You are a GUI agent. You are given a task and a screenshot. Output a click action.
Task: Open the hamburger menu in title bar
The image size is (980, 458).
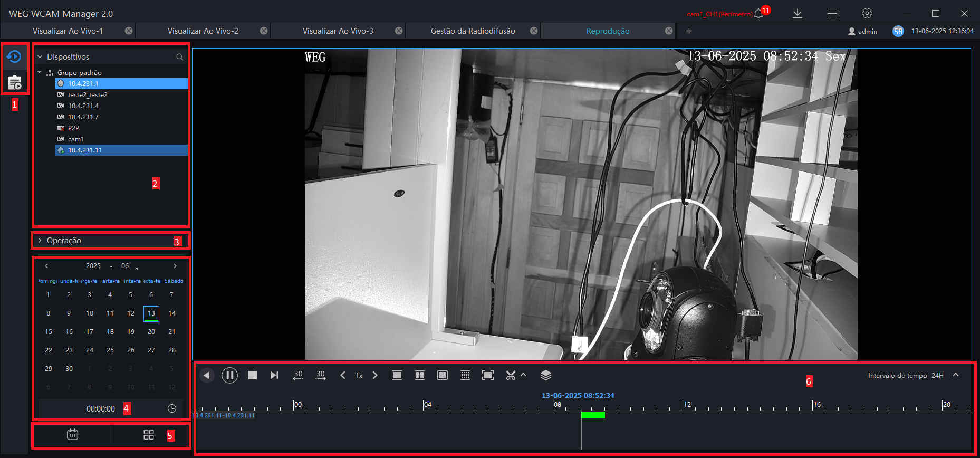click(832, 14)
